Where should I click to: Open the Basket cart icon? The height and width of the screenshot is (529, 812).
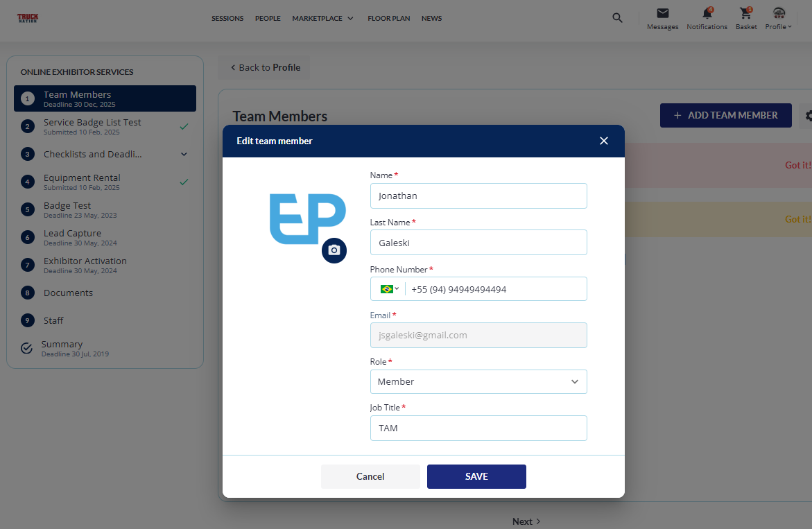tap(746, 14)
